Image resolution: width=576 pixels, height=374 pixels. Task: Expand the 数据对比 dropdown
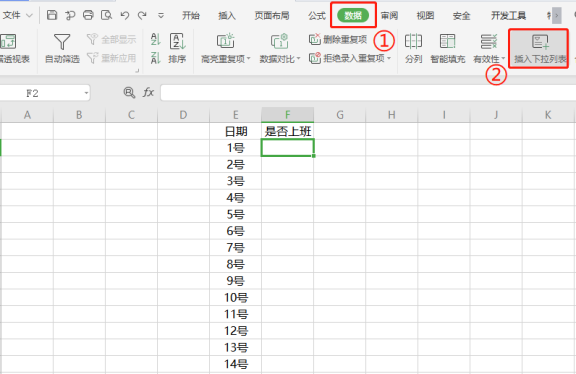(298, 59)
